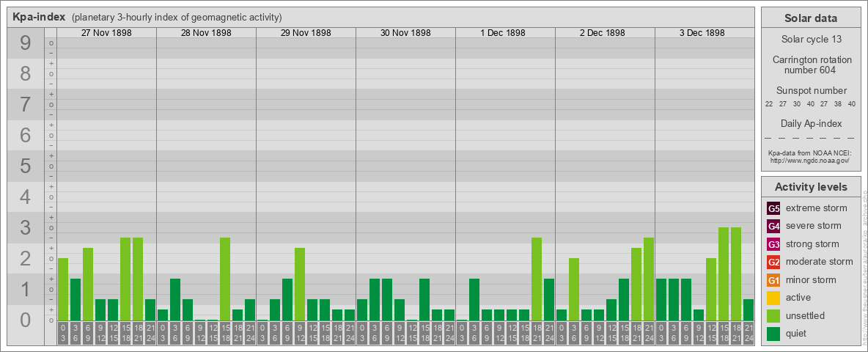Screen dimensions: 868x352
Task: Click the G2 moderate storm badge
Action: pyautogui.click(x=773, y=262)
